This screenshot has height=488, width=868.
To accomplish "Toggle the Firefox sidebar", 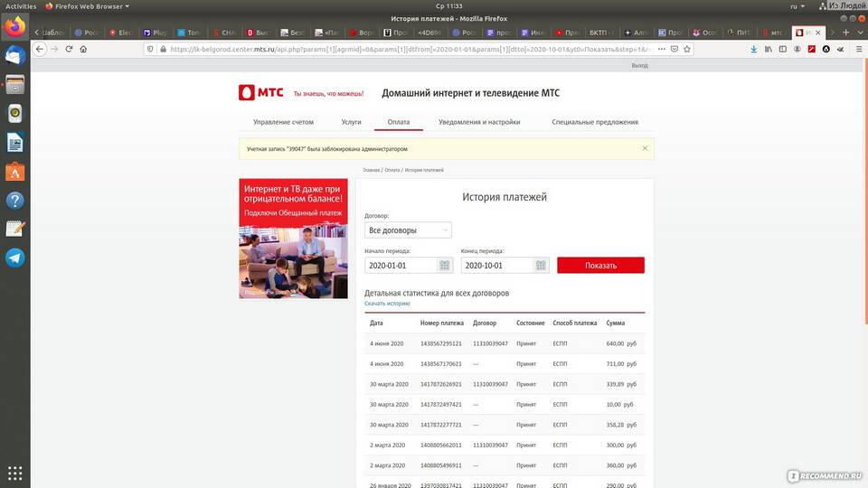I will click(783, 49).
